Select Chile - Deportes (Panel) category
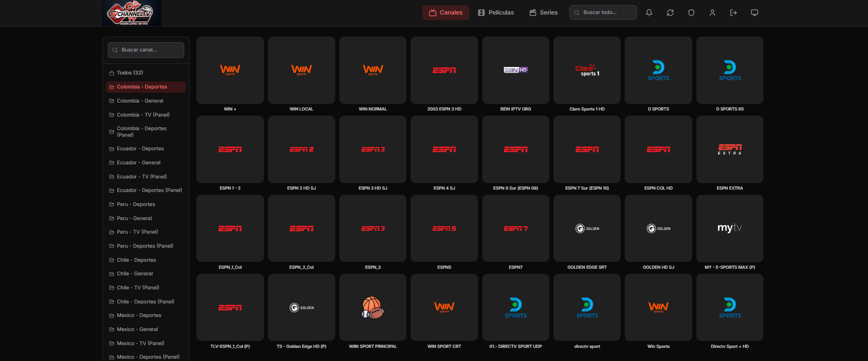Viewport: 868px width, 361px height. 146,302
